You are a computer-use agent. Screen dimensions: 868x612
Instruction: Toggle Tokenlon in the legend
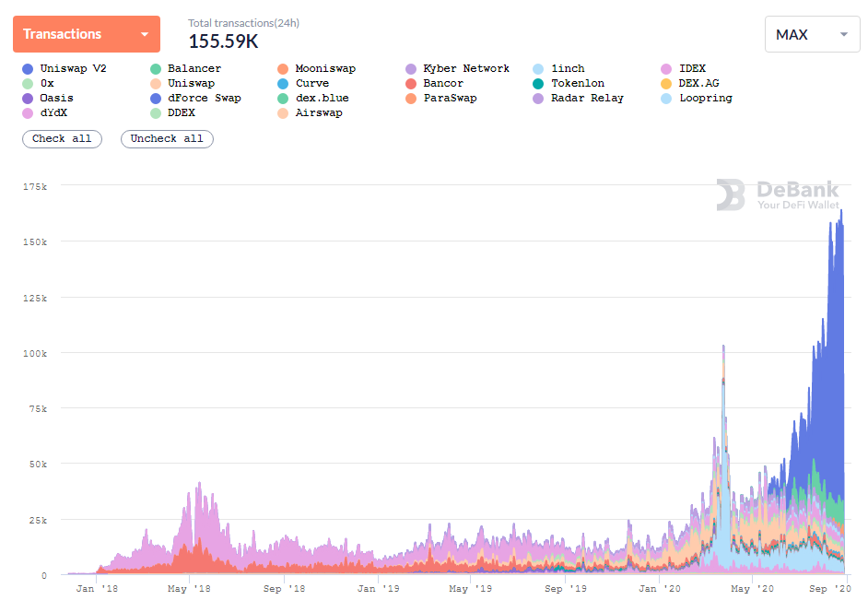569,84
